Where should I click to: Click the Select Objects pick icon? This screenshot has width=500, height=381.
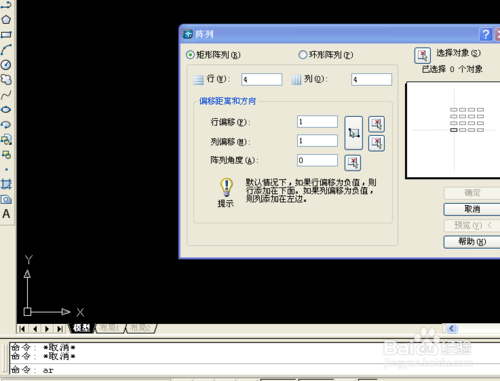(x=422, y=55)
